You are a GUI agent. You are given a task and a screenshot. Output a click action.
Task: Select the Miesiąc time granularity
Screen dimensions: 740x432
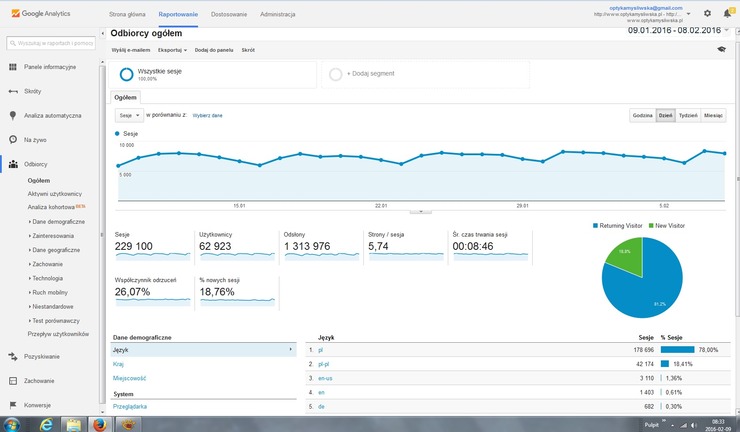(713, 115)
